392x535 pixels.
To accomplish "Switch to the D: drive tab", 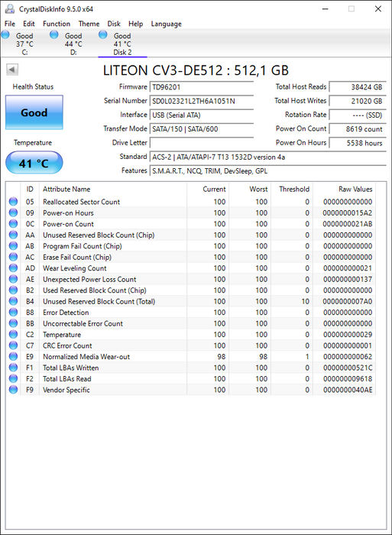I will (73, 44).
